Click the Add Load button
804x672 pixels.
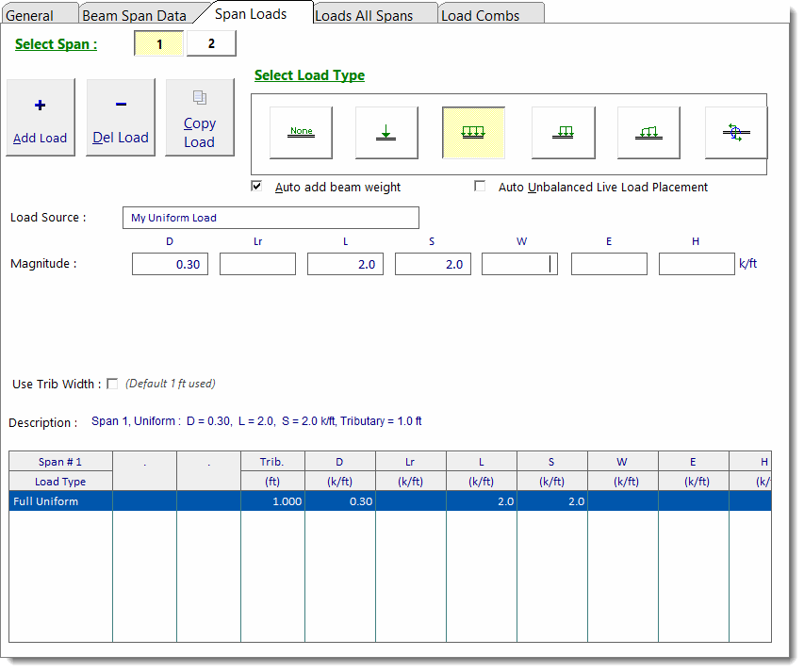[x=41, y=118]
